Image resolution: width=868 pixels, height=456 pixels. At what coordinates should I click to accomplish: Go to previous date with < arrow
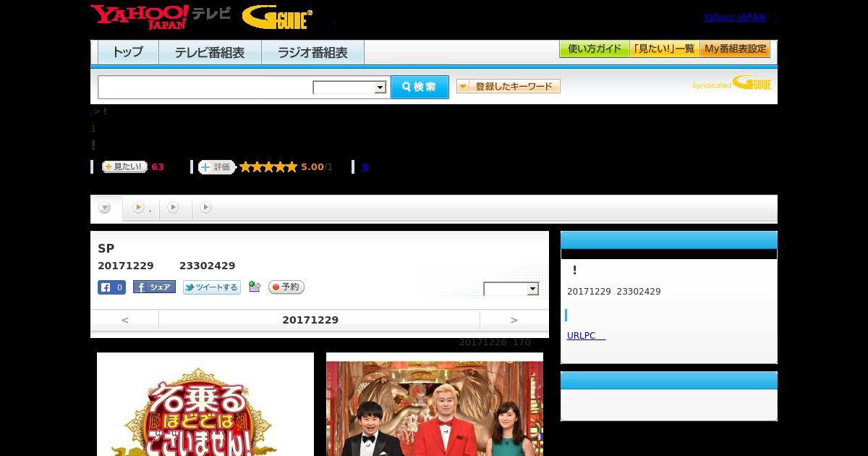click(125, 320)
